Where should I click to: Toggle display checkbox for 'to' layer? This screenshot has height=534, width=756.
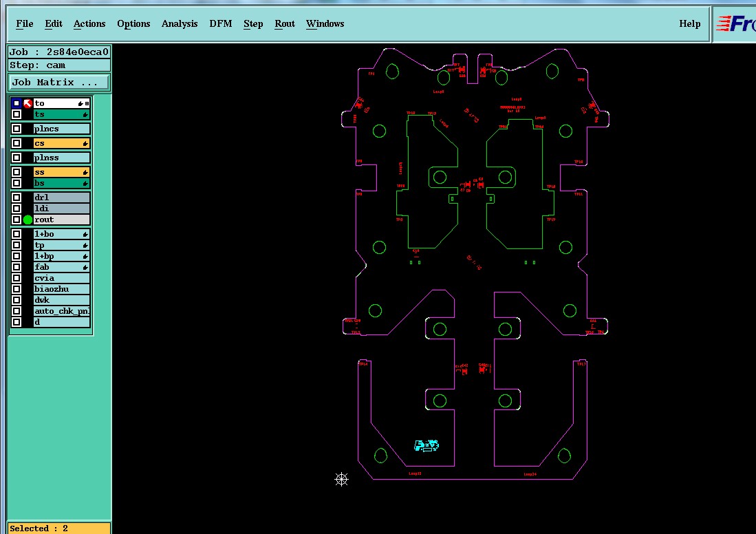coord(17,103)
